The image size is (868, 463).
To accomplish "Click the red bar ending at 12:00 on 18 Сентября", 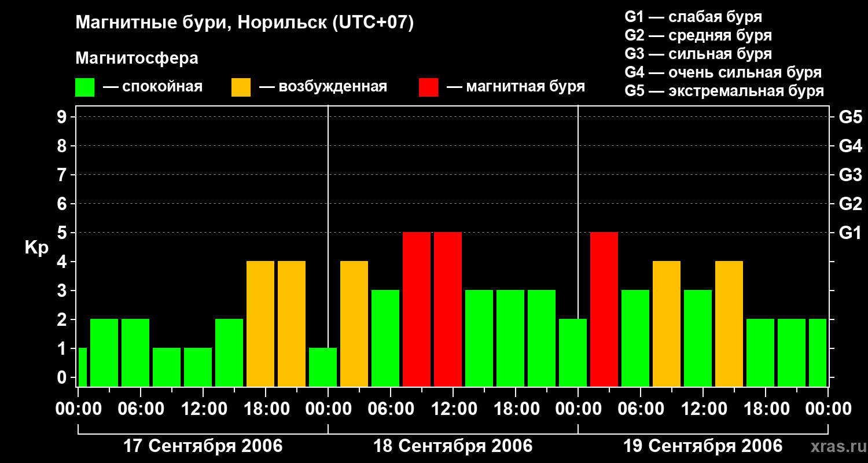I will tap(417, 310).
